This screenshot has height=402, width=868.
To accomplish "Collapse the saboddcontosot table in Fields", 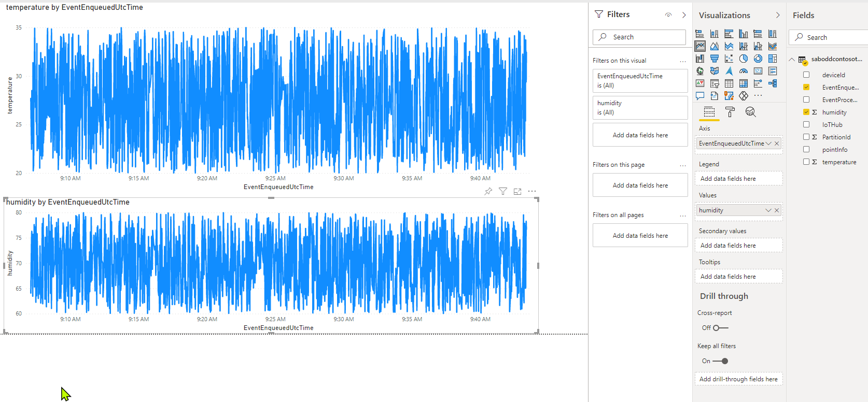I will [x=792, y=59].
